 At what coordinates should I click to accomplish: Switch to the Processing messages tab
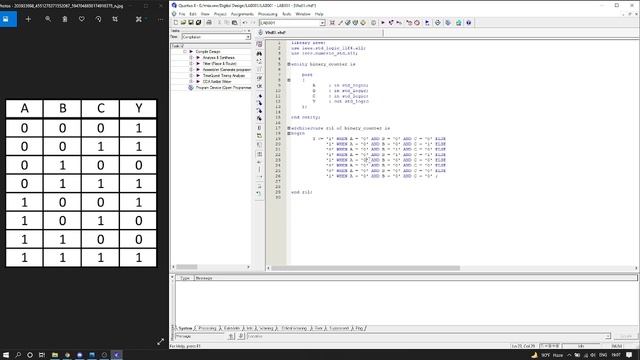tap(207, 328)
